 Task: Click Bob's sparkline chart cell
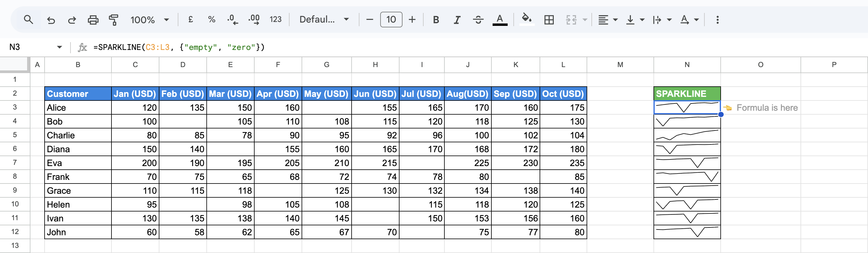point(687,122)
